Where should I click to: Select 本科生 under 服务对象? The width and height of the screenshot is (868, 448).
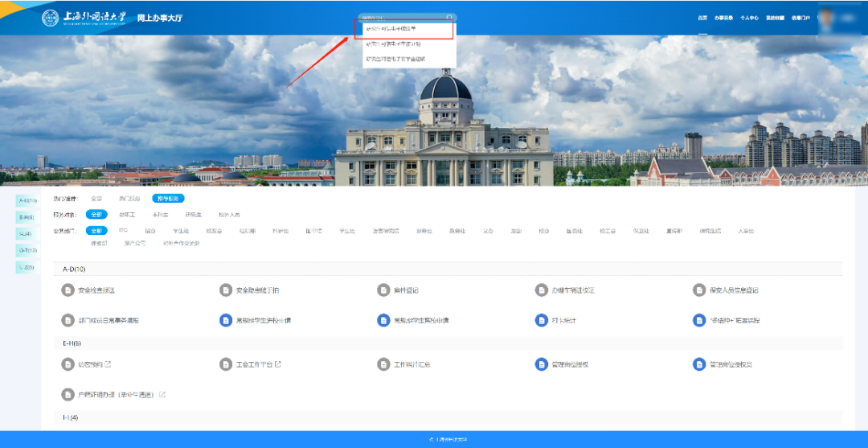pyautogui.click(x=160, y=214)
